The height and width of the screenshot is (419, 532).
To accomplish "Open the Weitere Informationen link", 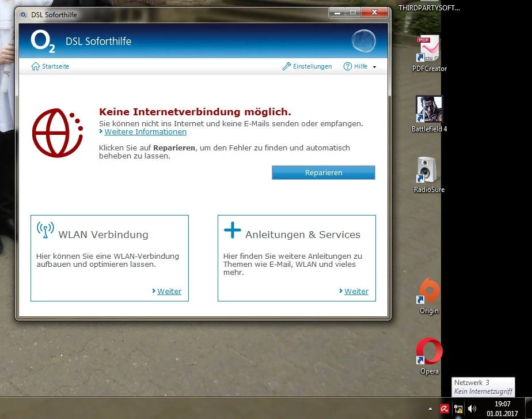I will (x=145, y=132).
